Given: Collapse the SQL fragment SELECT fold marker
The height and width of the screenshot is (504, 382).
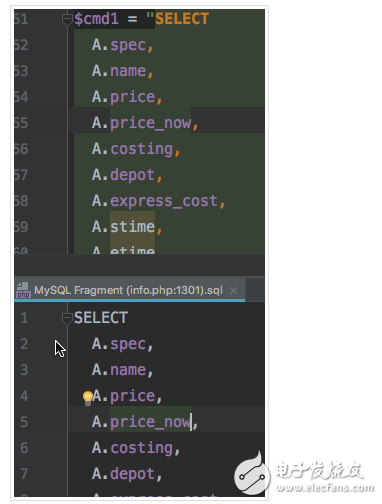Looking at the screenshot, I should tap(67, 319).
